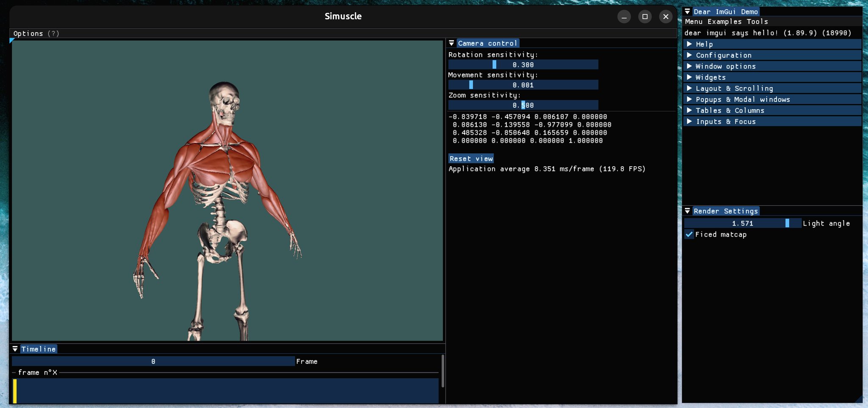Screen dimensions: 868x408
Task: Select the Camera control tab title
Action: (x=487, y=43)
